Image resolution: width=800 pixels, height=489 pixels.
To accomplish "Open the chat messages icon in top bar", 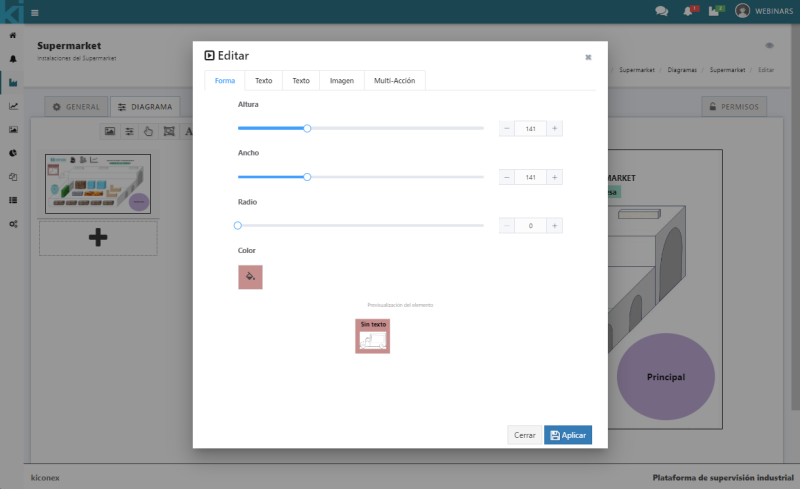I will pos(661,11).
